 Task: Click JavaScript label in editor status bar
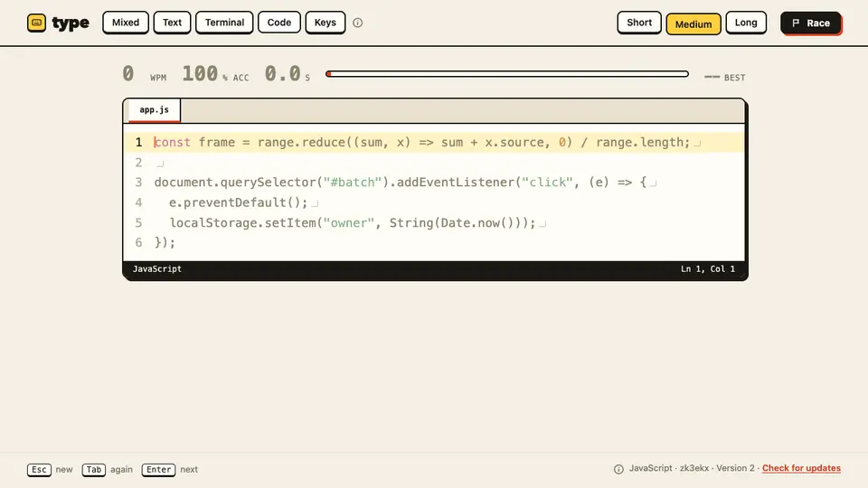click(157, 269)
